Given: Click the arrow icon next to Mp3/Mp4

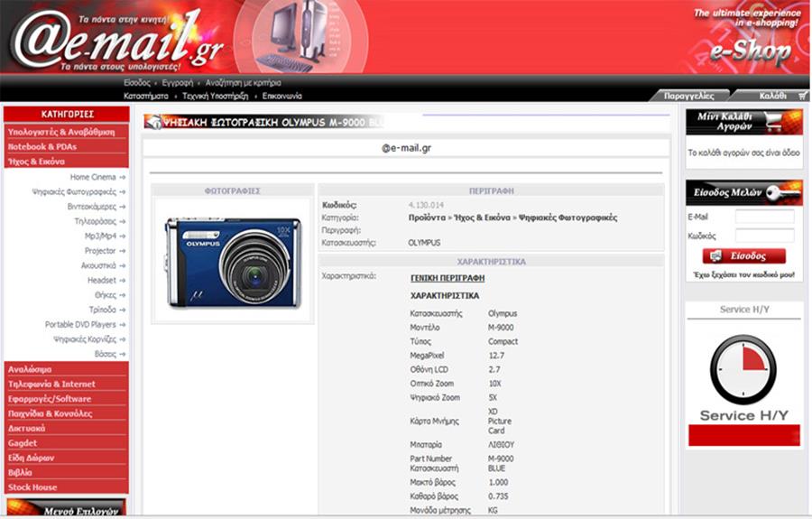Looking at the screenshot, I should pos(122,236).
